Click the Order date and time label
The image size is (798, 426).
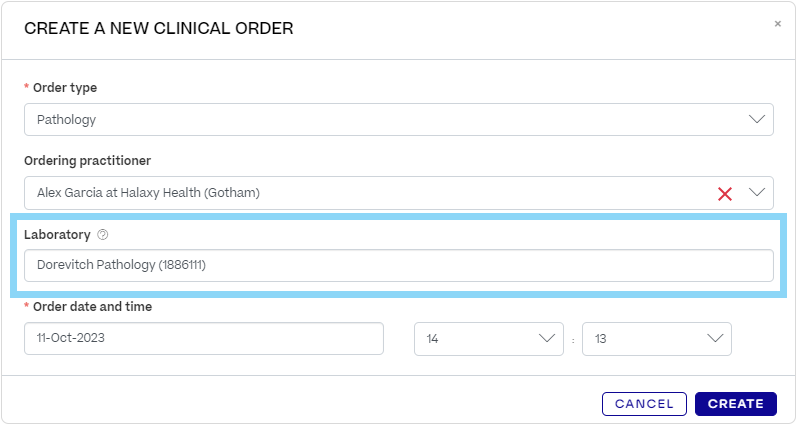(x=92, y=307)
